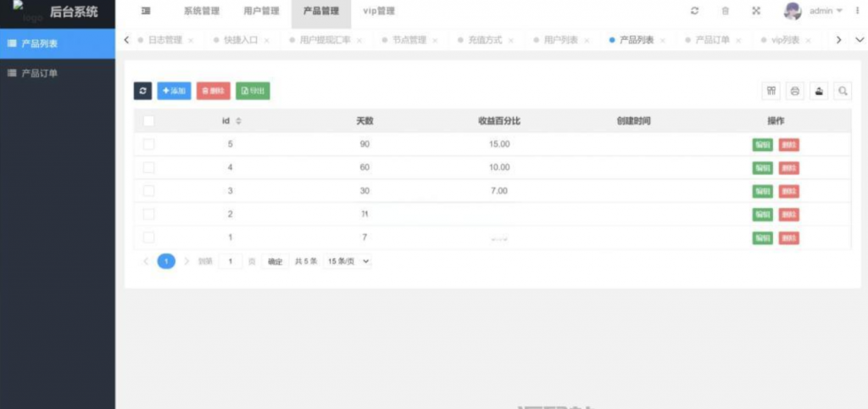Switch to the 充值方式 tab
Image resolution: width=868 pixels, height=409 pixels.
pos(485,41)
